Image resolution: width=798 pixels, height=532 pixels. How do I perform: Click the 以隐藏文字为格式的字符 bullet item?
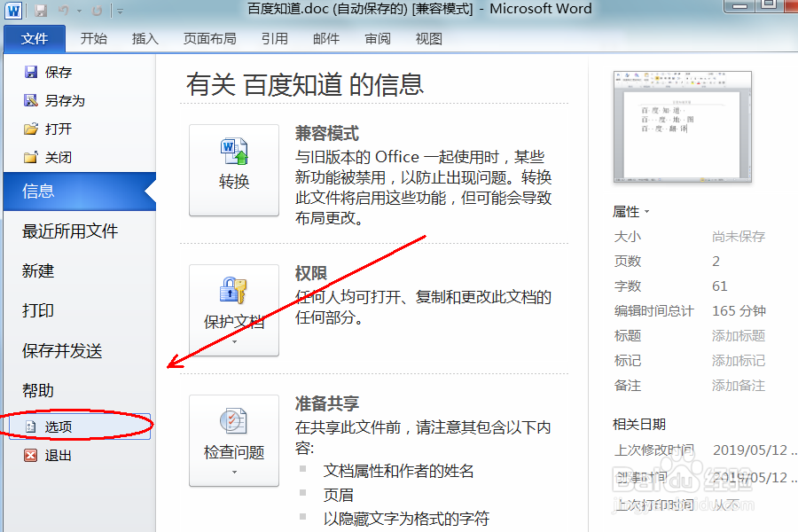coord(406,519)
